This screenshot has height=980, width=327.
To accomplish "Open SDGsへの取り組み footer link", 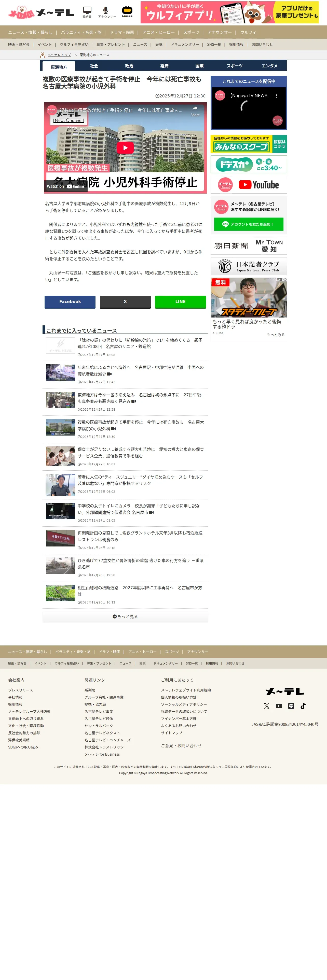I will point(23,747).
